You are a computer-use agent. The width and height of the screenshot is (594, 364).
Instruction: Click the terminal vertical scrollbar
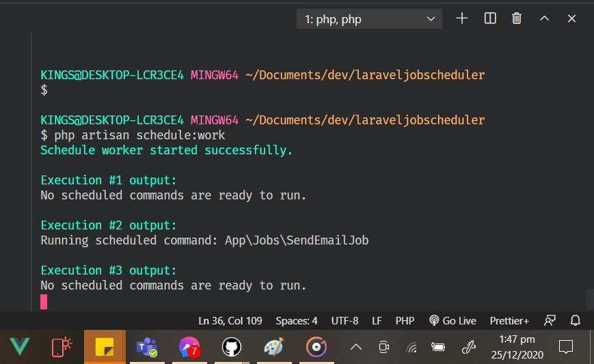(x=590, y=299)
